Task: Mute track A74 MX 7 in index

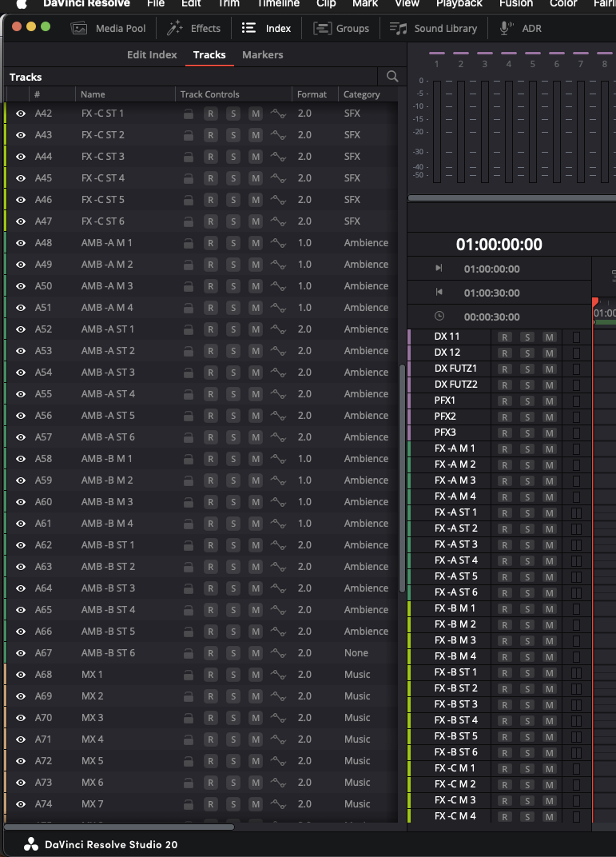Action: pyautogui.click(x=256, y=804)
